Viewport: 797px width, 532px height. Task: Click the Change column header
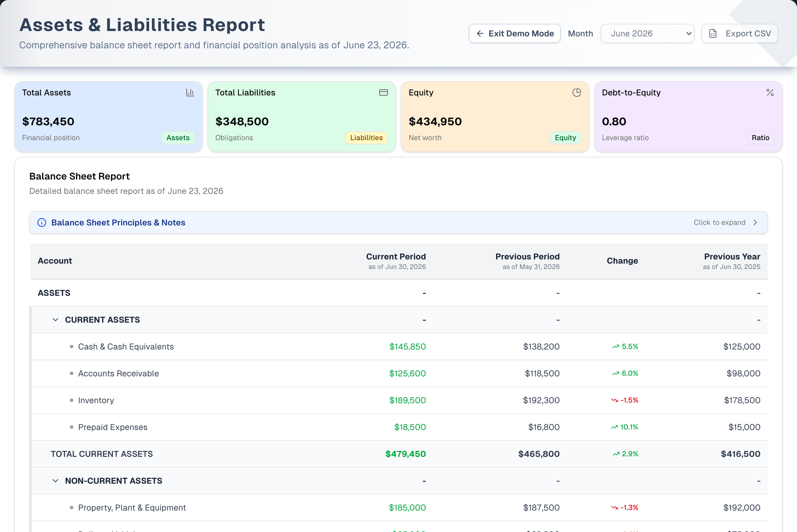622,261
